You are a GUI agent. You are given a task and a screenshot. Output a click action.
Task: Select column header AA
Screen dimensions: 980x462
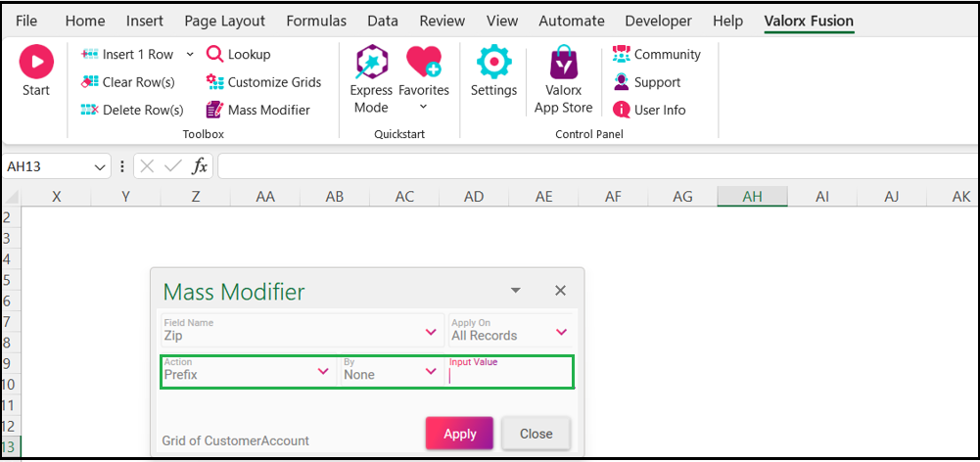(265, 197)
